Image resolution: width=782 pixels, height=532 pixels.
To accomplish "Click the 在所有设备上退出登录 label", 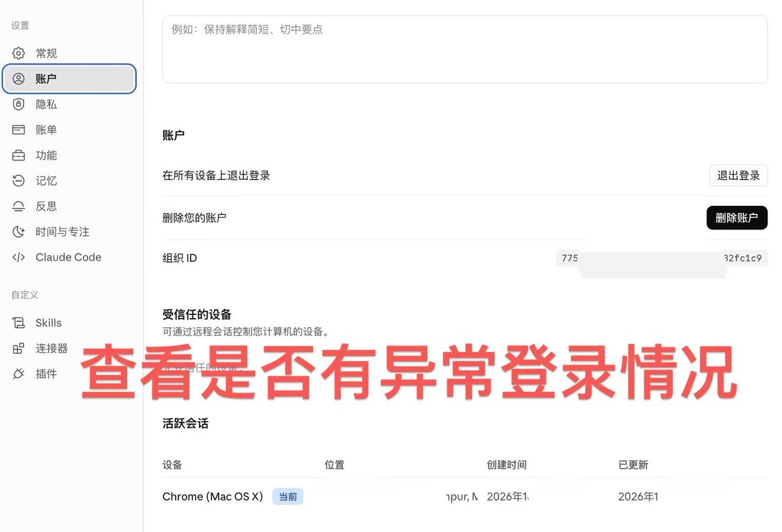I will click(x=216, y=175).
